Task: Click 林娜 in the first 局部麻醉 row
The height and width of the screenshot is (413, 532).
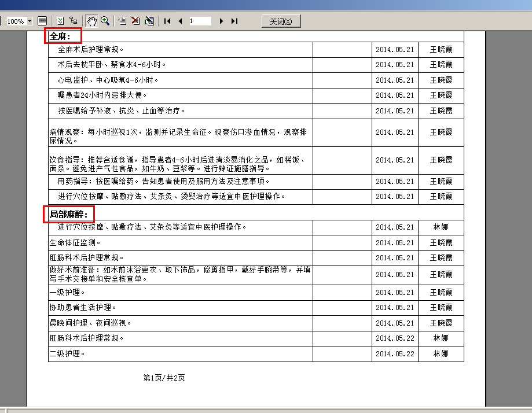Action: (441, 227)
